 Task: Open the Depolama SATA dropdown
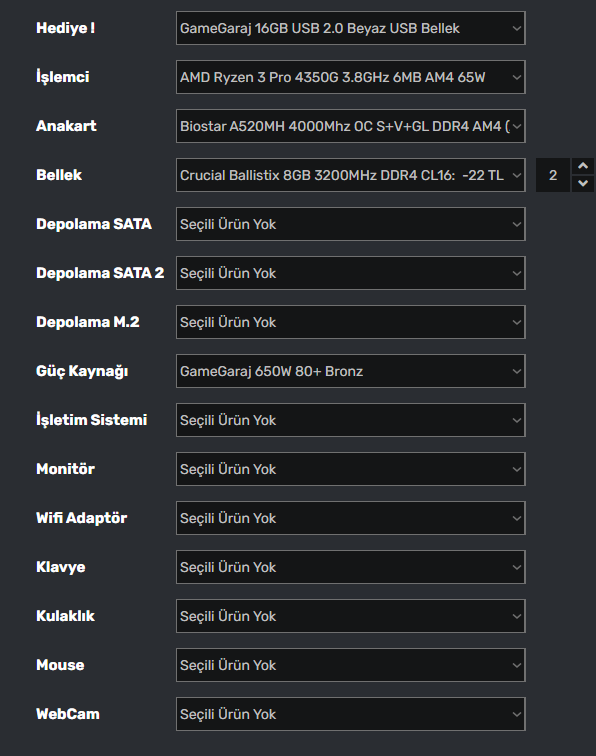351,224
